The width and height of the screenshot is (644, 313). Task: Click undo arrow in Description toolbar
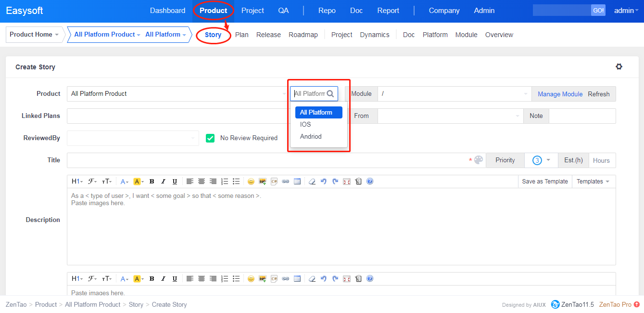(324, 182)
